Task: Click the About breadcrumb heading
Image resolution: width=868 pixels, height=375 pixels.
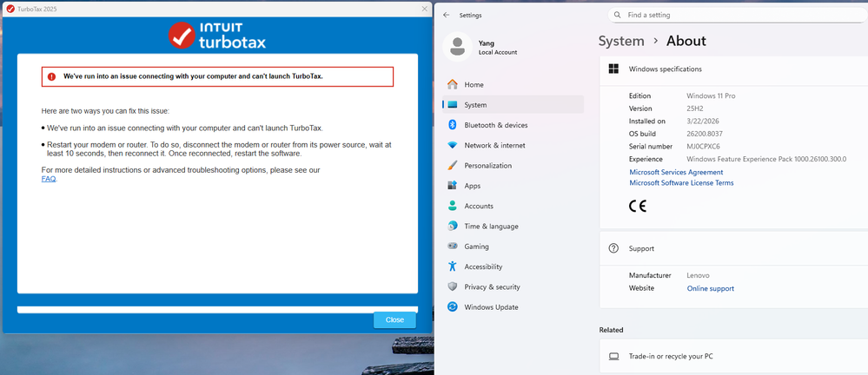Action: click(x=686, y=41)
